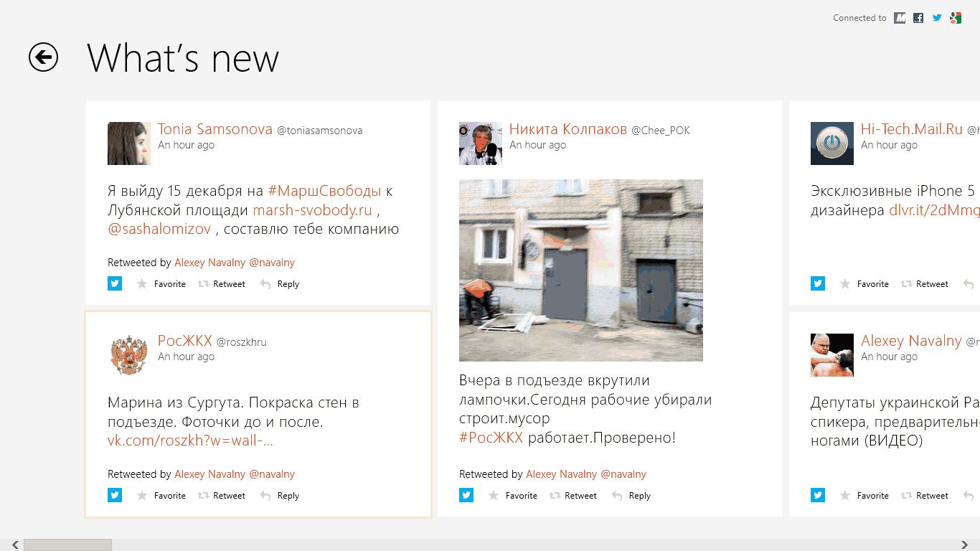The width and height of the screenshot is (980, 551).
Task: Click horizontal scrollbar right arrow
Action: 964,545
